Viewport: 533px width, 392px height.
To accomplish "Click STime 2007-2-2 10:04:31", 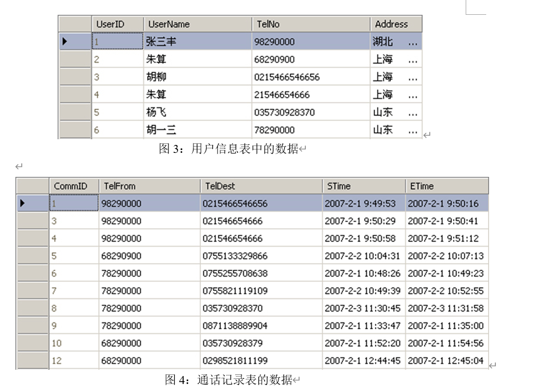I will [x=364, y=256].
